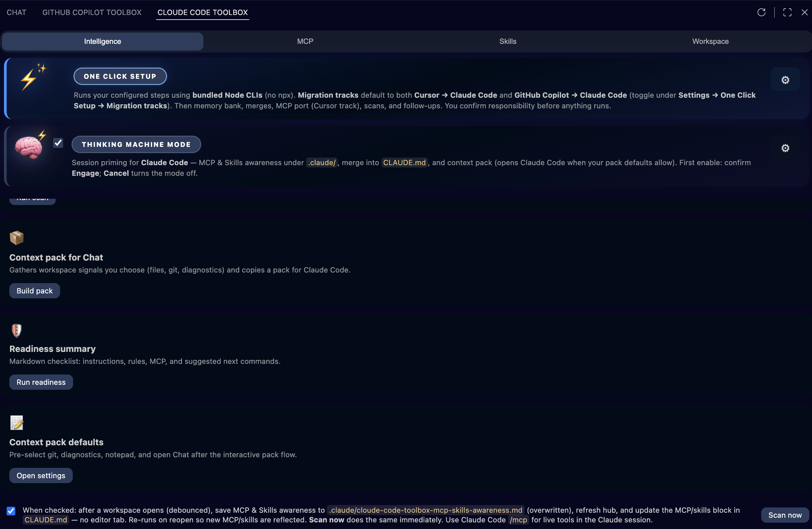Open the GITHUB COPILOT TOOLBOX tab

coord(92,12)
